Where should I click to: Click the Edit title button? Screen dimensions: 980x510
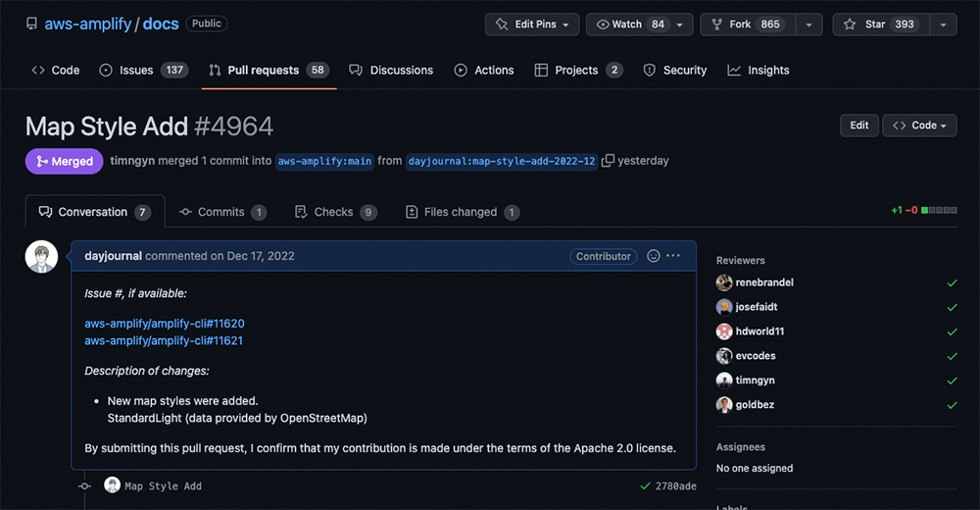[x=858, y=126]
